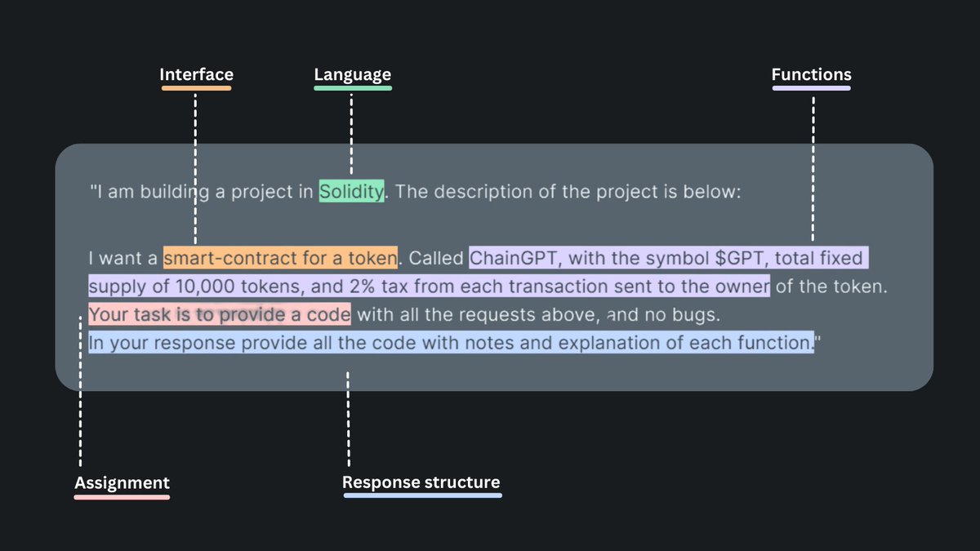Click the green highlighted word Solidity
Image resolution: width=980 pixels, height=551 pixels.
pyautogui.click(x=351, y=192)
